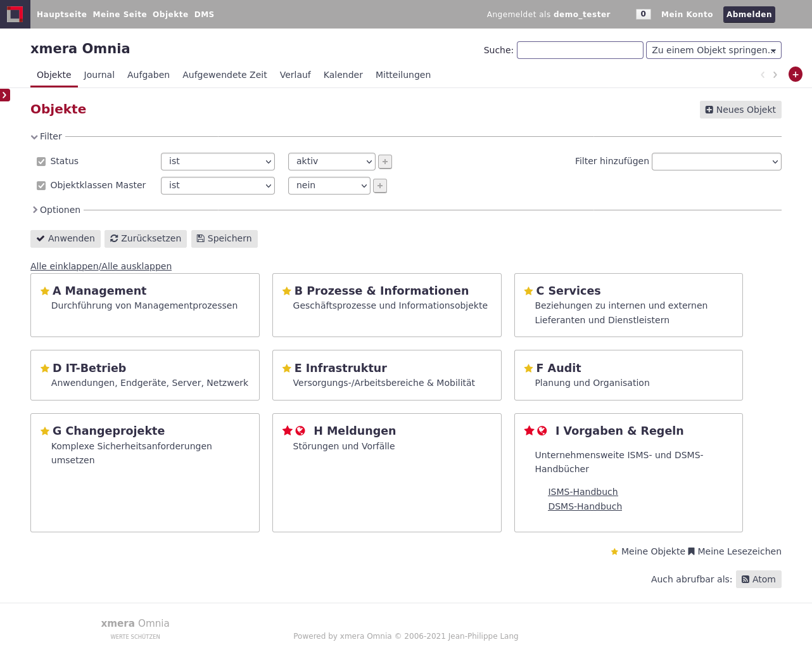The image size is (812, 654).
Task: Open Hauptseite in the top menu
Action: point(61,14)
